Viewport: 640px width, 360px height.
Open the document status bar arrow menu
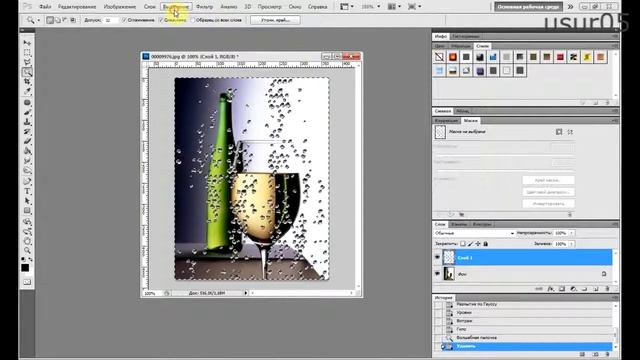click(246, 293)
